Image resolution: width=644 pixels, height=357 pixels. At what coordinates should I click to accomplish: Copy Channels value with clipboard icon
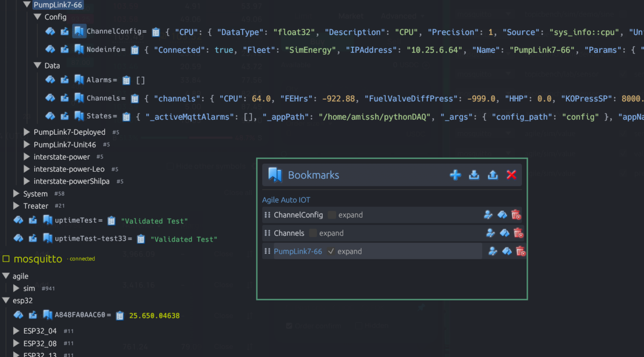click(135, 99)
